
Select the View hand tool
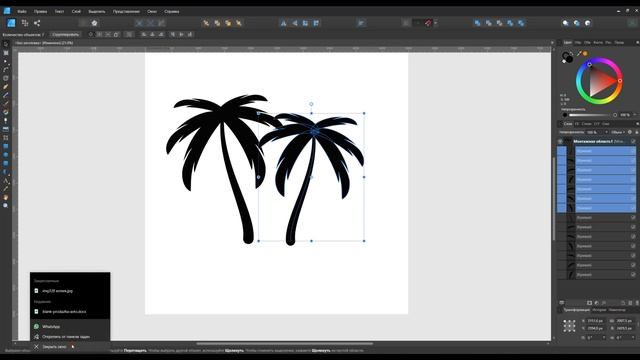pos(6,197)
